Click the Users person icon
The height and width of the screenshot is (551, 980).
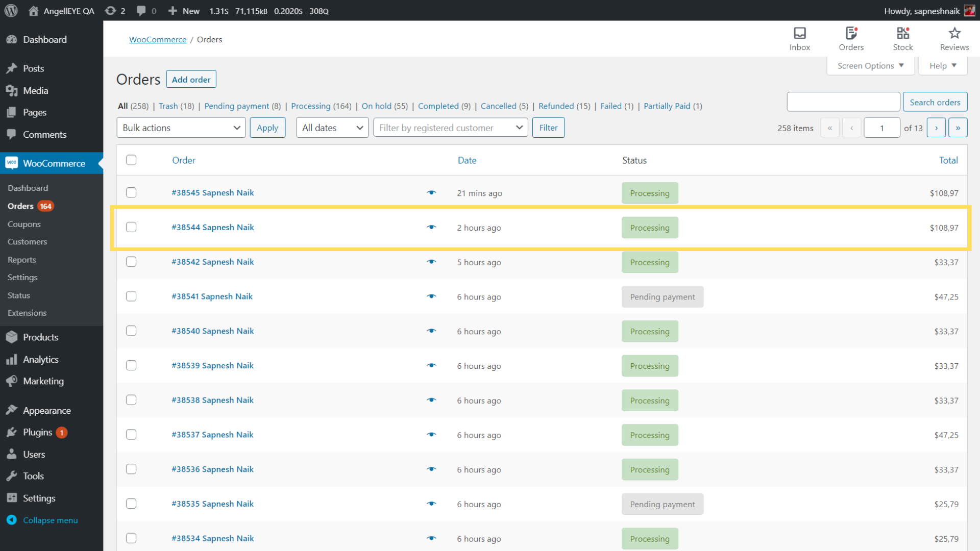[12, 454]
